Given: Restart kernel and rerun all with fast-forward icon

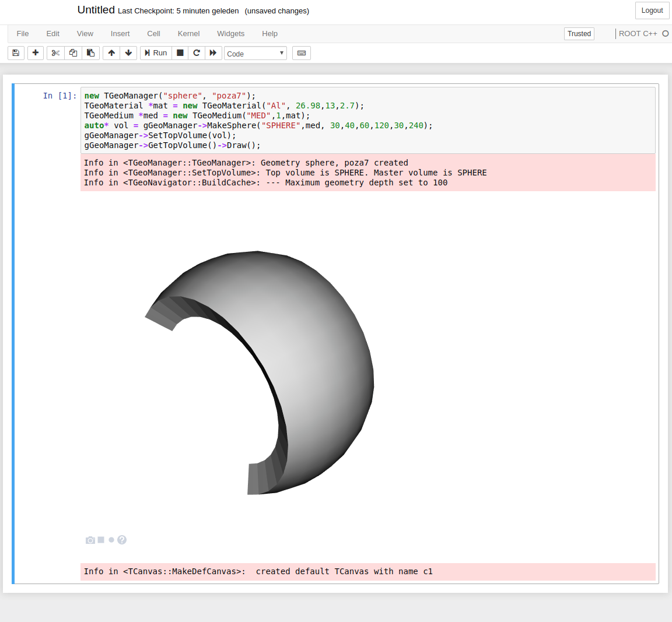Looking at the screenshot, I should tap(213, 53).
